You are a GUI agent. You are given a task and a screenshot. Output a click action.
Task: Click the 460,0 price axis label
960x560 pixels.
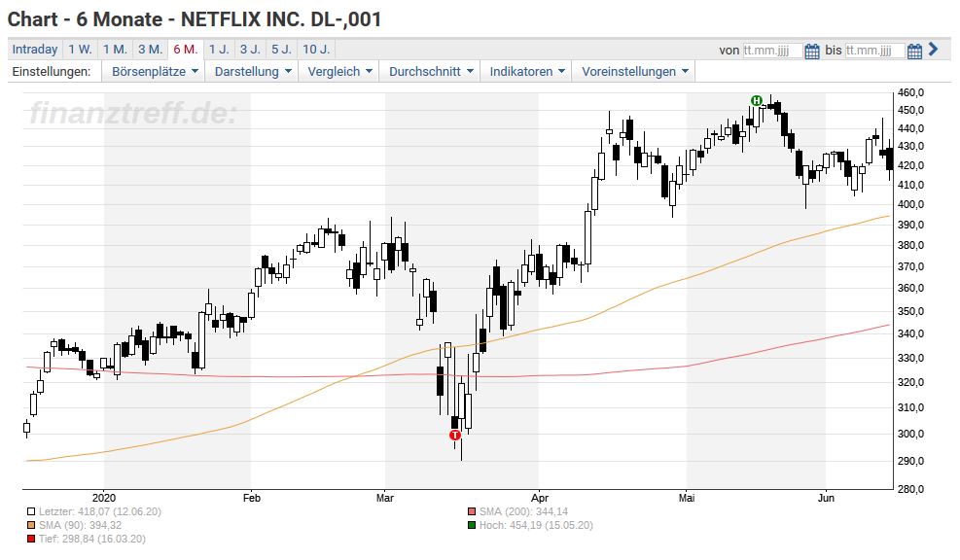click(x=911, y=93)
